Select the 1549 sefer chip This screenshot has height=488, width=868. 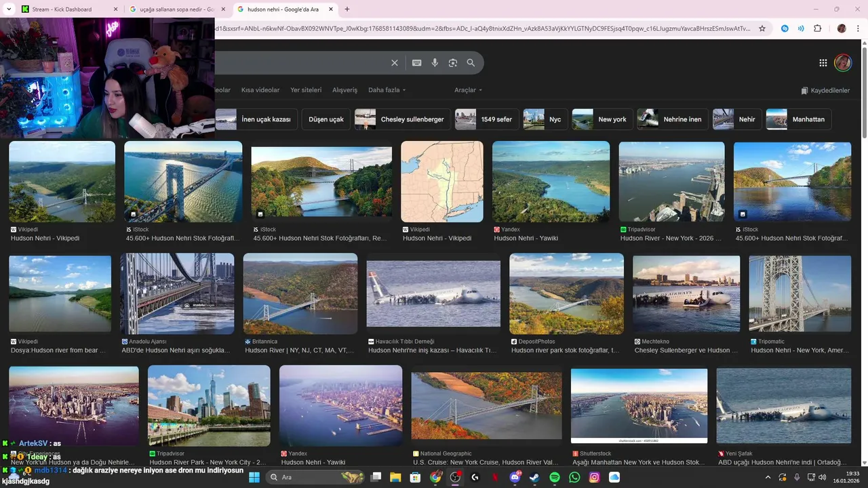pyautogui.click(x=487, y=119)
